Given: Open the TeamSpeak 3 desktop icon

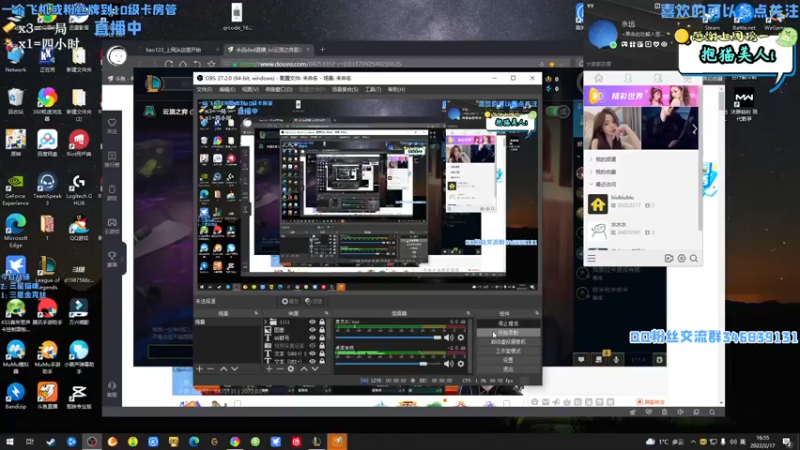Looking at the screenshot, I should pyautogui.click(x=47, y=190).
